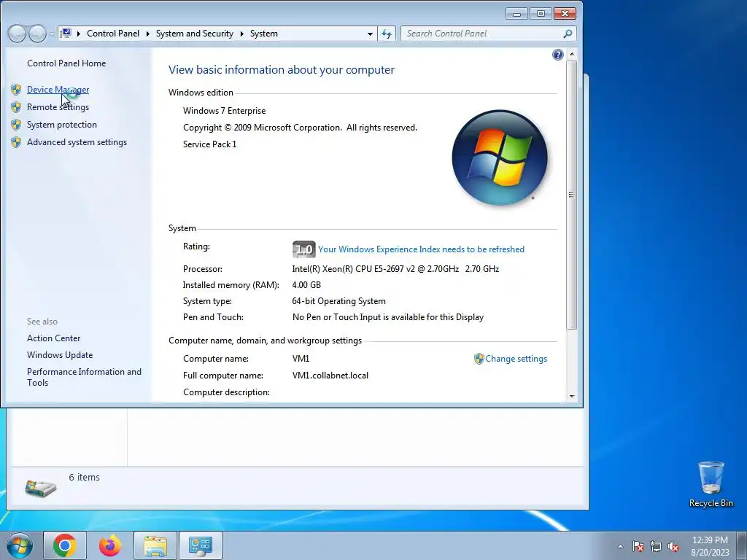This screenshot has height=560, width=747.
Task: Select 6 items text in background window
Action: click(x=85, y=477)
